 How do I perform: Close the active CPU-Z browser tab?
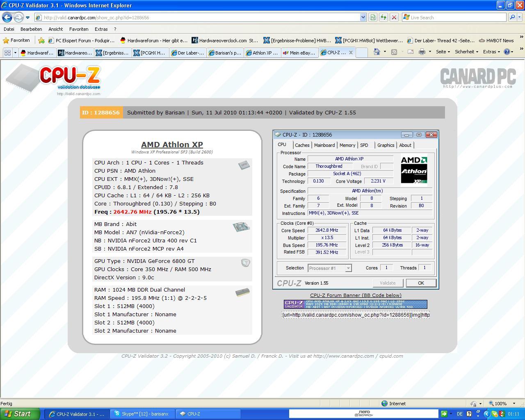[351, 52]
